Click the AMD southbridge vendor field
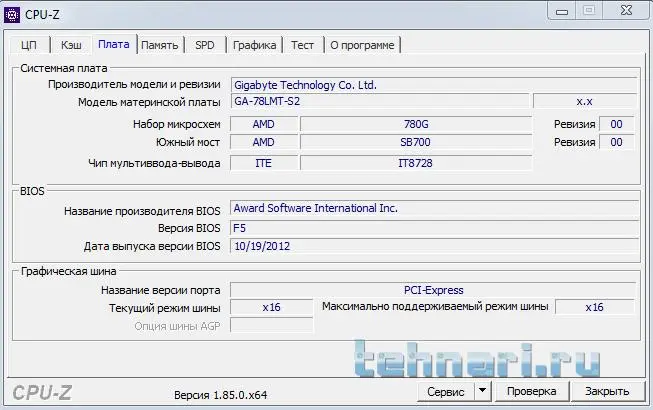 point(264,142)
